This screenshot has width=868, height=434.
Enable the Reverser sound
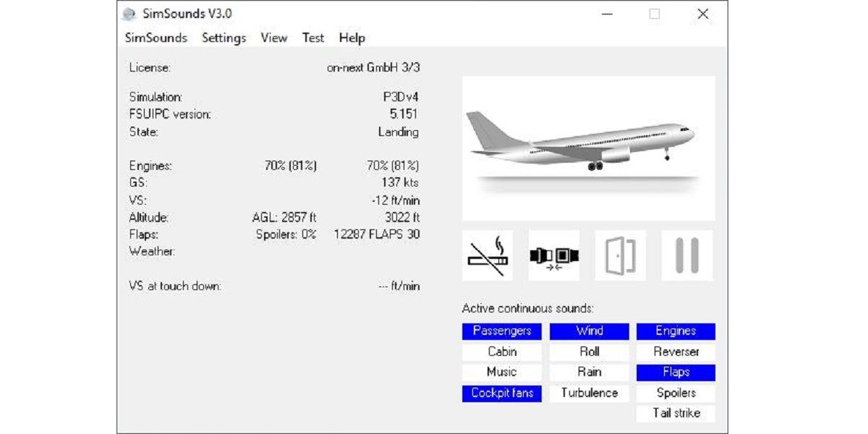pos(676,352)
